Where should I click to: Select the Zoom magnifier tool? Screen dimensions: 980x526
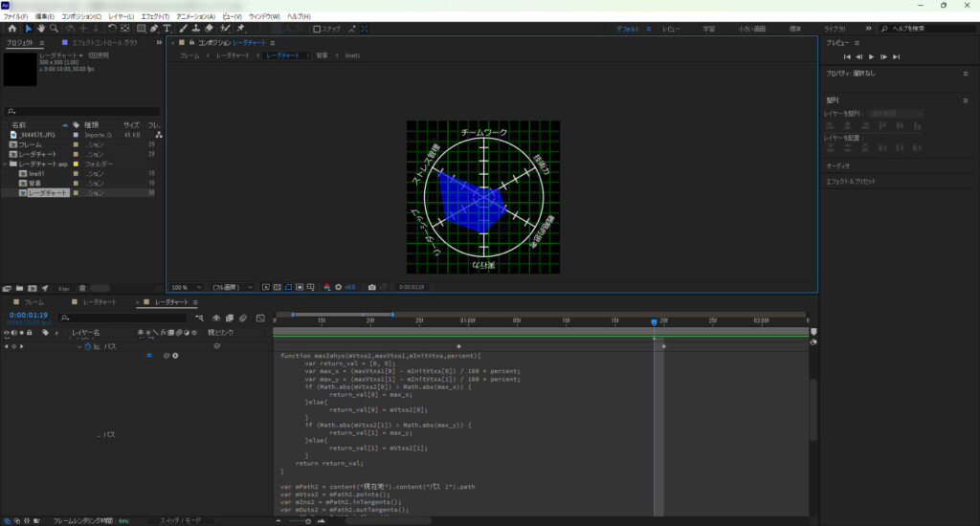(55, 29)
